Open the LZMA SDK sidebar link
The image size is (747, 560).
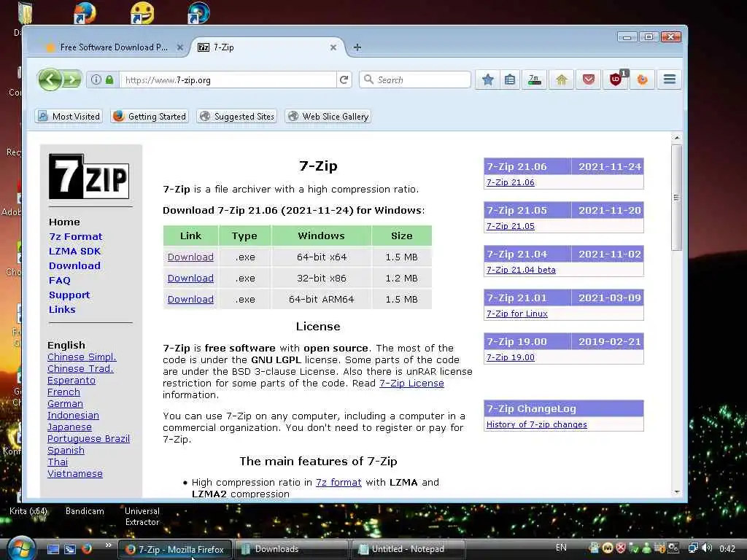pos(75,251)
